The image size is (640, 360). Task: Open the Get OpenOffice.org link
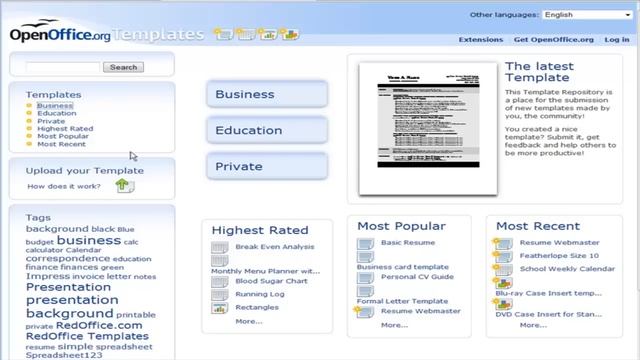point(553,40)
